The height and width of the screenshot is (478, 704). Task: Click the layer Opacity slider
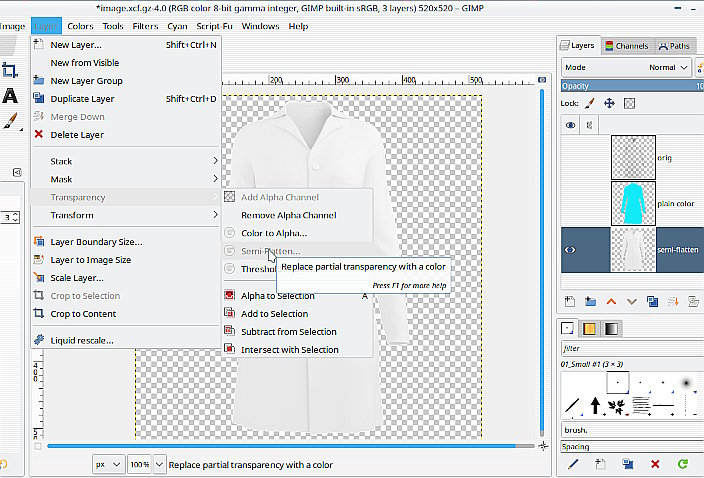(x=625, y=86)
